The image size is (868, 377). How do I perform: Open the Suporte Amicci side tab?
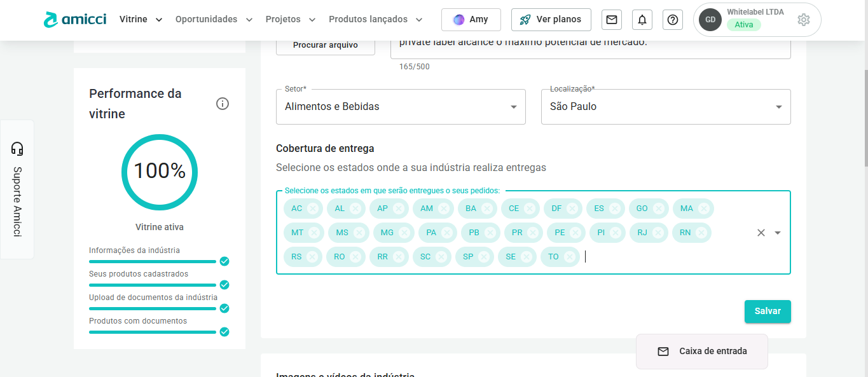coord(17,189)
